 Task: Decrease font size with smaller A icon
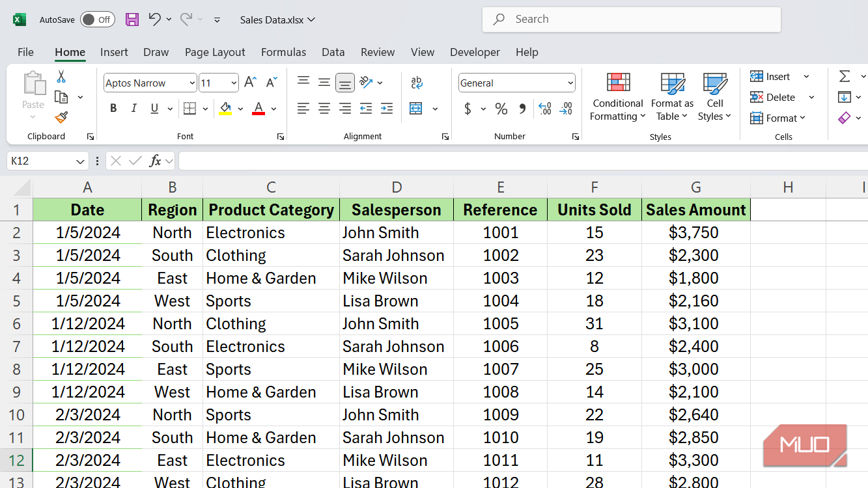pos(272,83)
